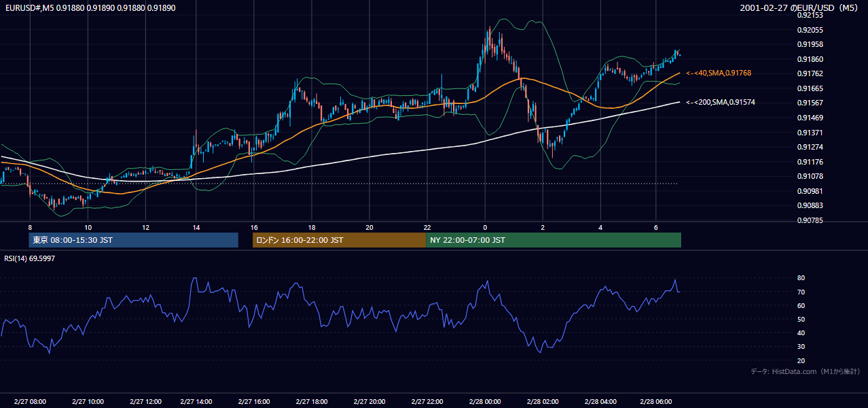868x408 pixels.
Task: Click the 2/27 12:00 time label
Action: click(145, 402)
